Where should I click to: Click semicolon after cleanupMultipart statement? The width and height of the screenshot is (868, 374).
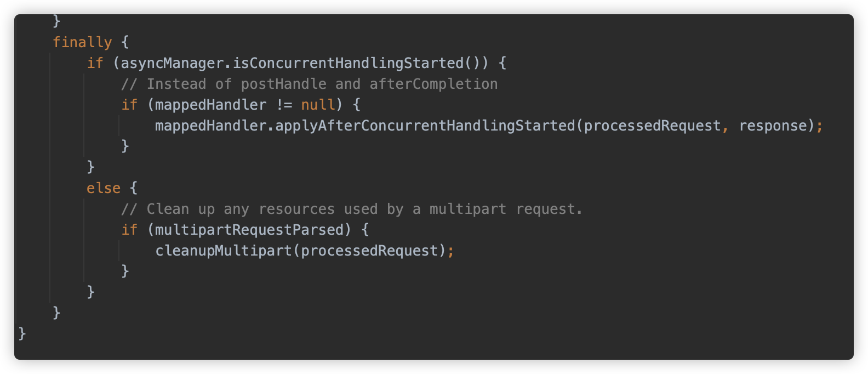[451, 251]
